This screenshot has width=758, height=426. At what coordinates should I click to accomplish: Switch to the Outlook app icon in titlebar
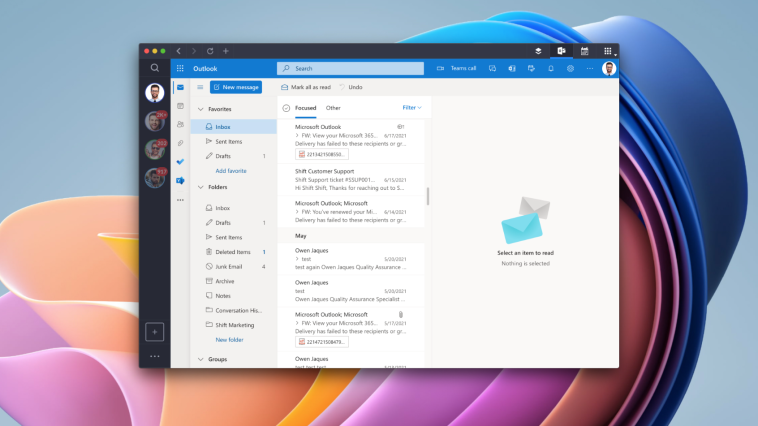pos(561,51)
